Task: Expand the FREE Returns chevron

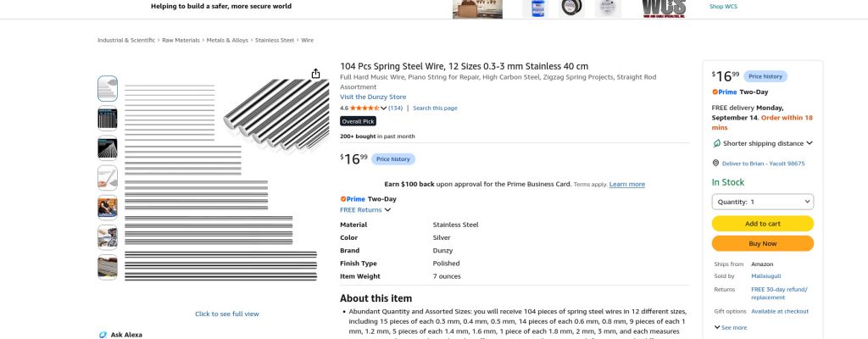Action: pos(387,210)
